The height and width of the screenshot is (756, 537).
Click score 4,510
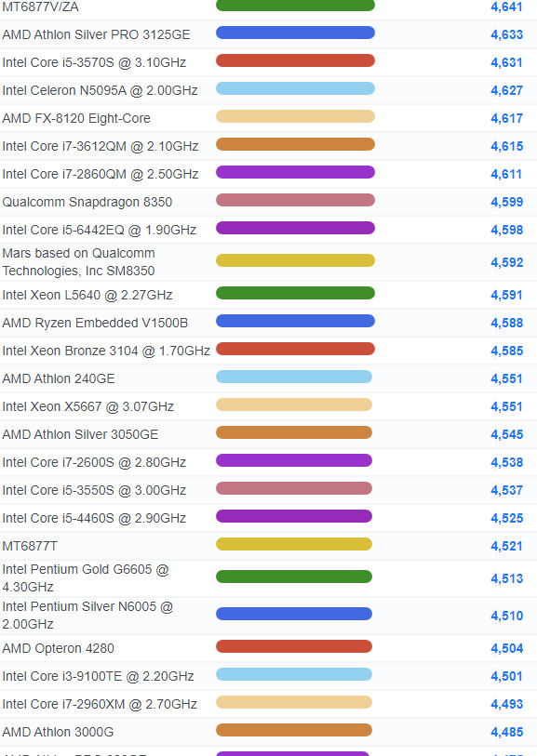click(506, 617)
